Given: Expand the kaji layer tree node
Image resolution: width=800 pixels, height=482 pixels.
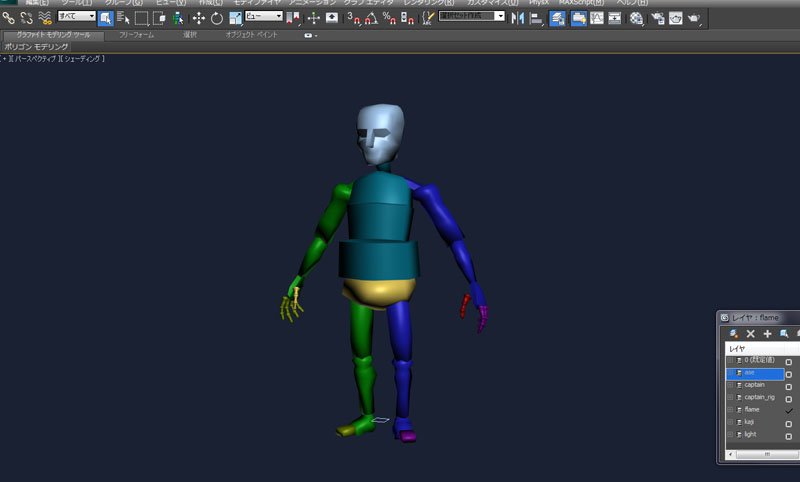Looking at the screenshot, I should 731,422.
